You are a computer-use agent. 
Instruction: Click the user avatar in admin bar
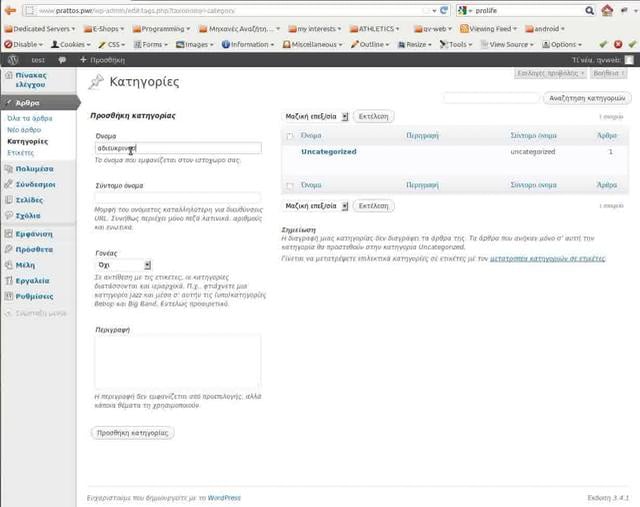pyautogui.click(x=629, y=60)
